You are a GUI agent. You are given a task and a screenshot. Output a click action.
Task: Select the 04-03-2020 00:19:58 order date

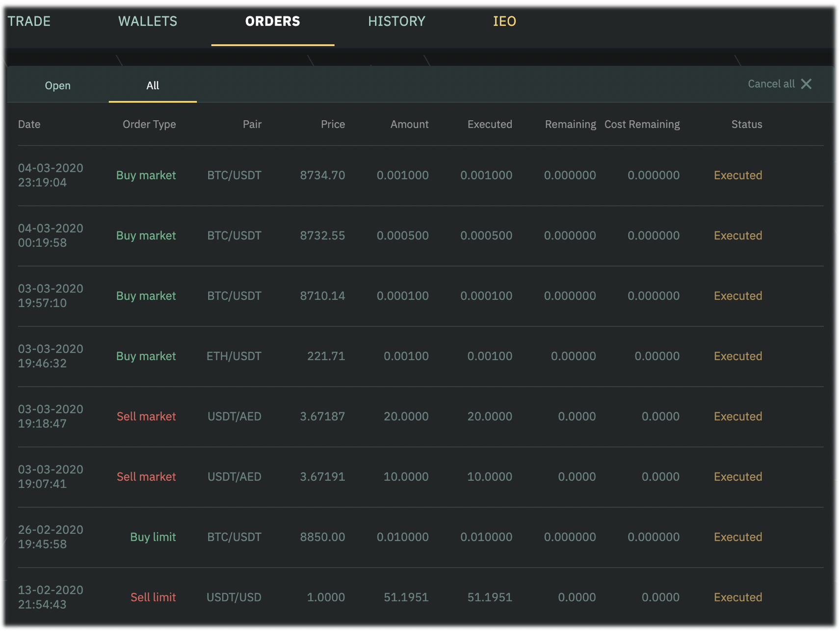[x=51, y=236]
